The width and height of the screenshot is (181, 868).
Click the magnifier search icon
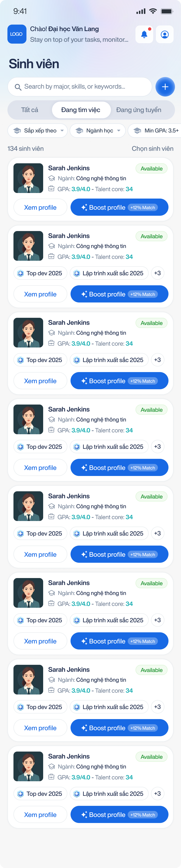[x=18, y=87]
